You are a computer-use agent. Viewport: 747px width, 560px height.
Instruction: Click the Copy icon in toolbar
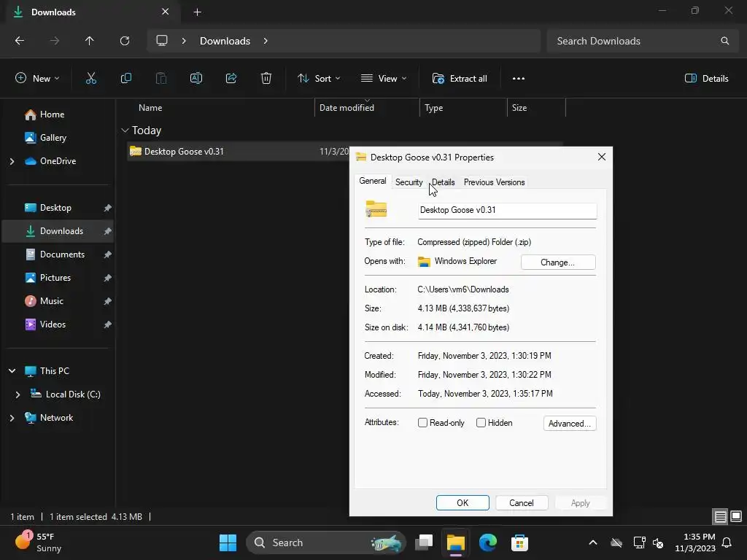[125, 79]
